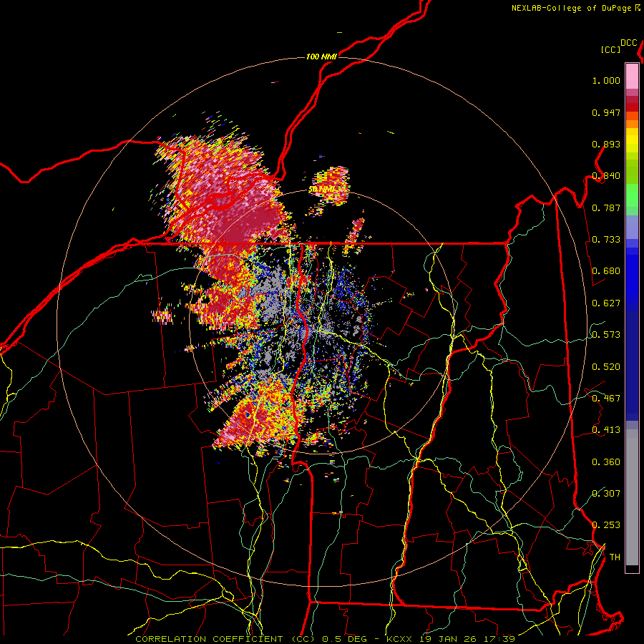Image resolution: width=644 pixels, height=644 pixels.
Task: Click the 0.627 value on color scale
Action: click(x=606, y=303)
